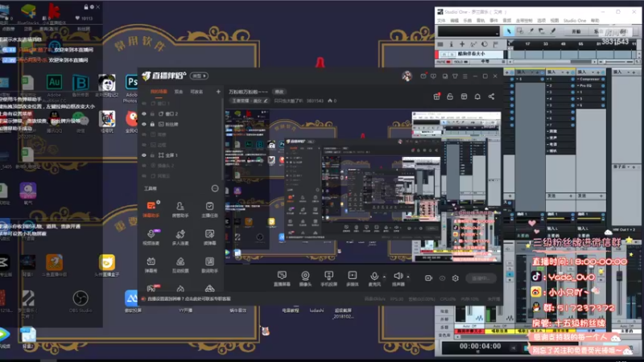Open the 弹幕秀 tool icon
Screen dimensions: 644x362
point(151,265)
